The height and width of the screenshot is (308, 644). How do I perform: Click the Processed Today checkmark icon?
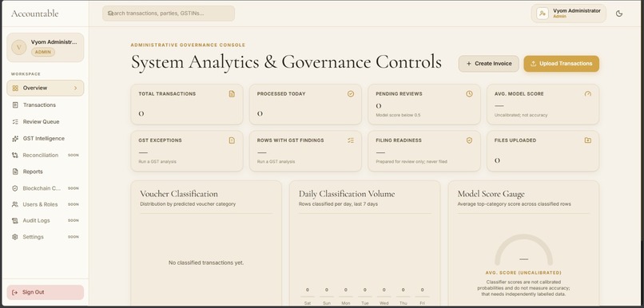[x=350, y=94]
